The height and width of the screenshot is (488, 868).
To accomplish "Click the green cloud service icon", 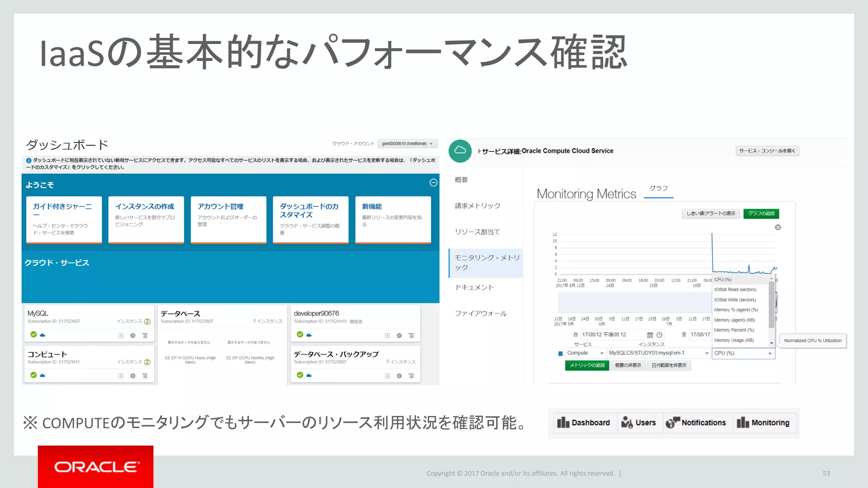I will (x=460, y=151).
